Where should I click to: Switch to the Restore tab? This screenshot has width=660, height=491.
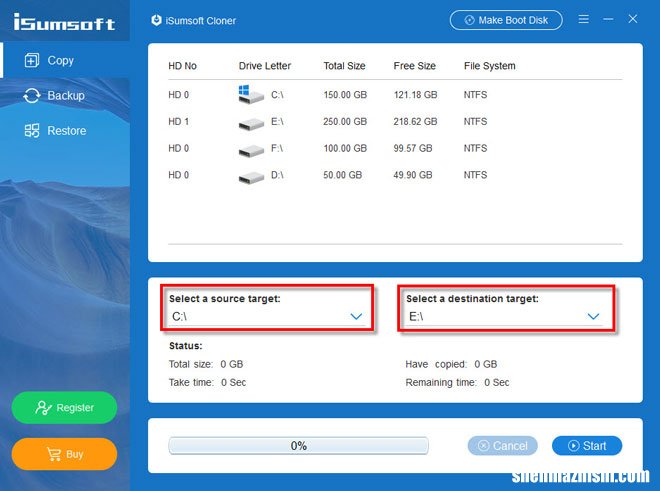tap(66, 131)
